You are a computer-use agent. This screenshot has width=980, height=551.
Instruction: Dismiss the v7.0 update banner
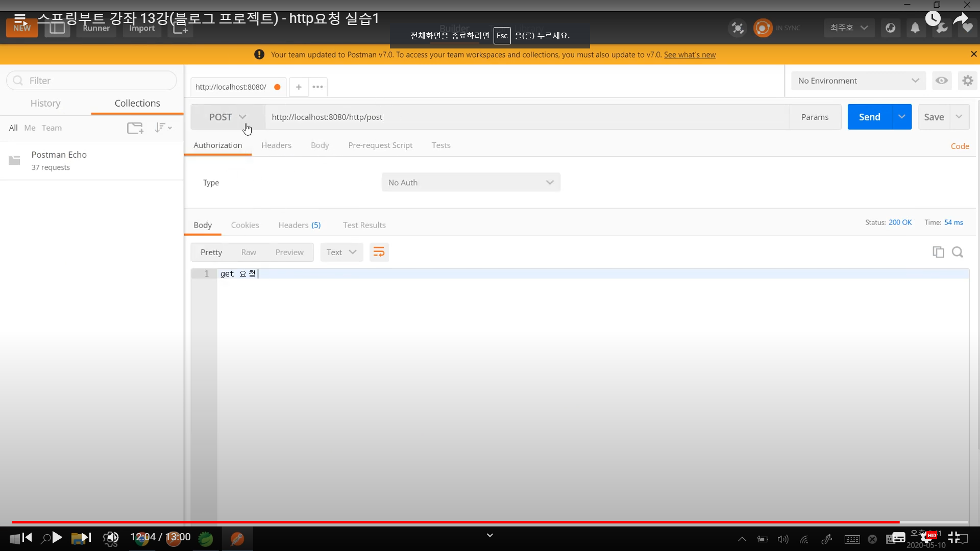tap(973, 54)
